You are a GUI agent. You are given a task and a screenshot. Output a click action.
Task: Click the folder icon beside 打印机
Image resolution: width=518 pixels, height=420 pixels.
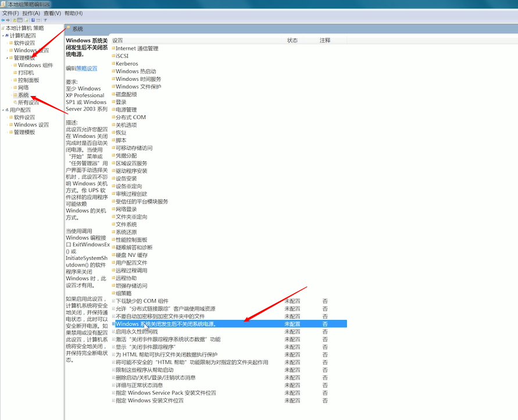15,72
